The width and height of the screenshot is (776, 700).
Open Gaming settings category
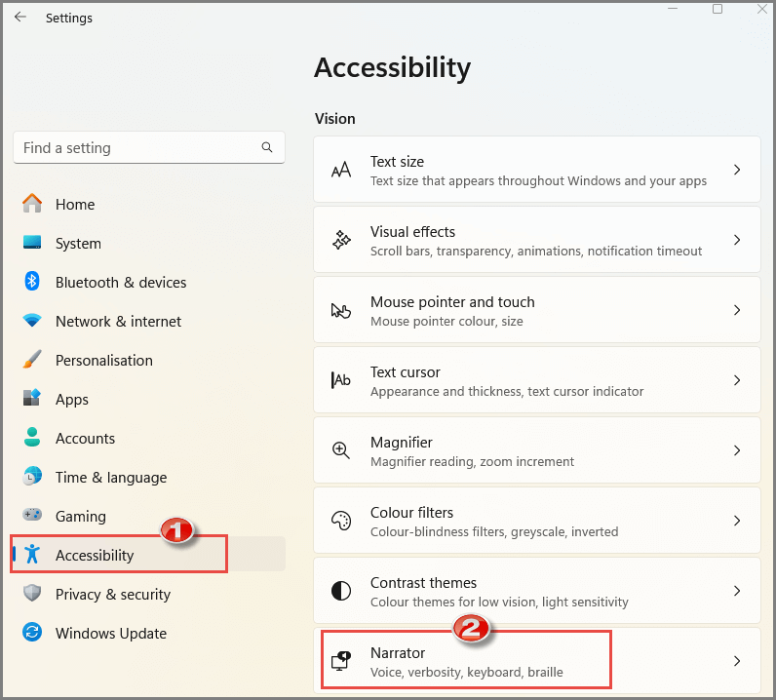click(x=148, y=516)
